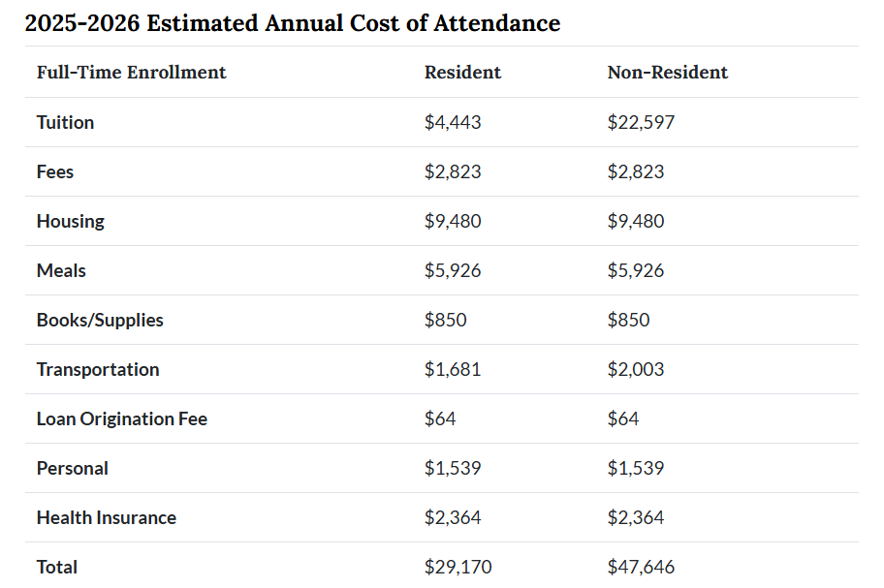884x588 pixels.
Task: Click the Housing row label
Action: click(70, 221)
